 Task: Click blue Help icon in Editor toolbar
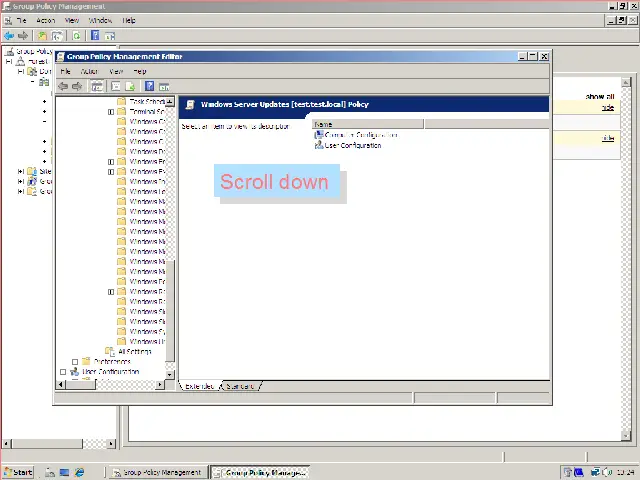tap(149, 86)
